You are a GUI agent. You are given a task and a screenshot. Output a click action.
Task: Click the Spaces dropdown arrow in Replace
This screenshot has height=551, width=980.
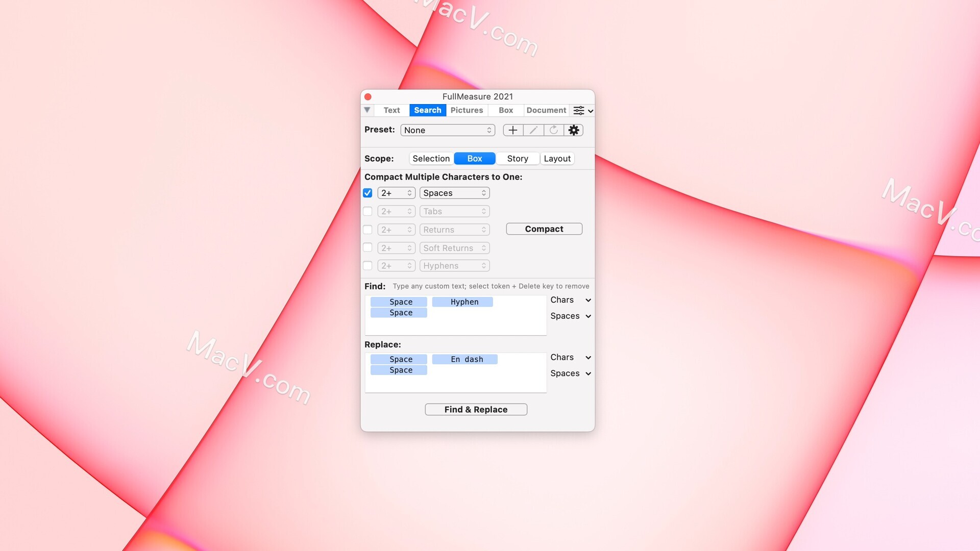(589, 373)
